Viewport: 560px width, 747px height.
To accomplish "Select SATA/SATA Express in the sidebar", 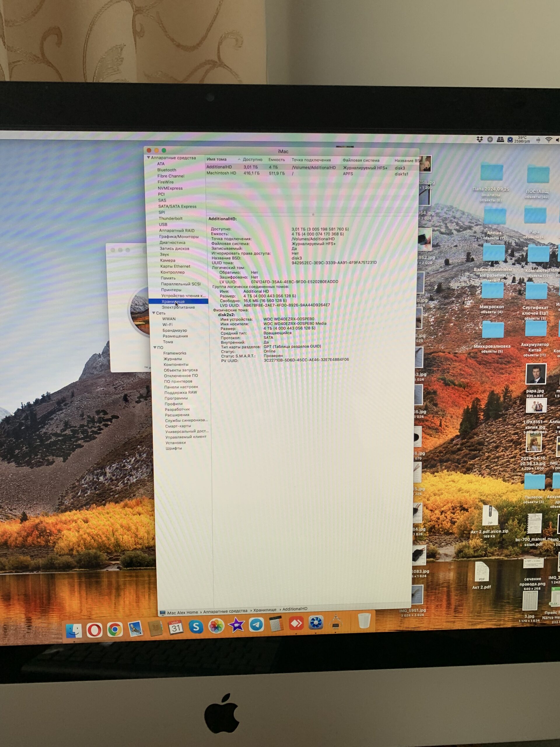I will click(x=177, y=206).
